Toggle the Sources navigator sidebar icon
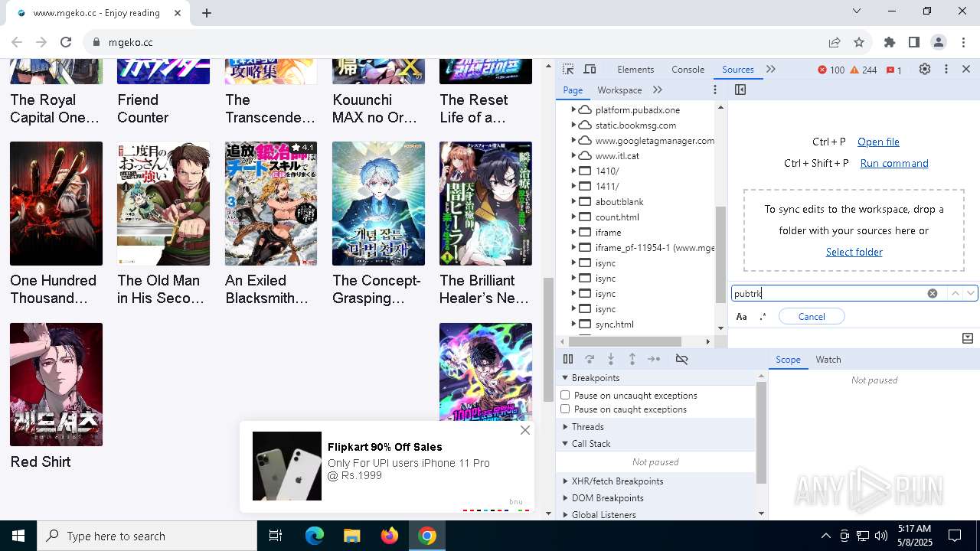Screen dimensions: 980x551 (740, 90)
